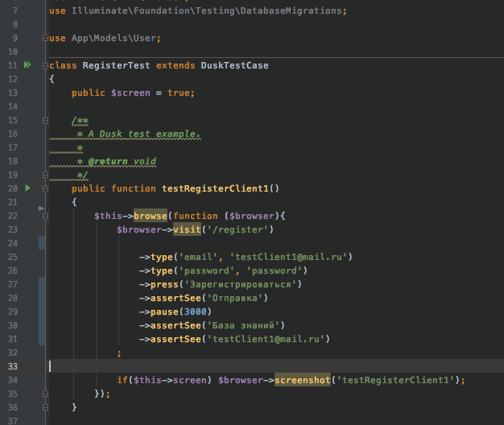Screen dimensions: 504x425
Task: Click 'testClient1@mail.ru' in the type call
Action: pyautogui.click(x=289, y=257)
